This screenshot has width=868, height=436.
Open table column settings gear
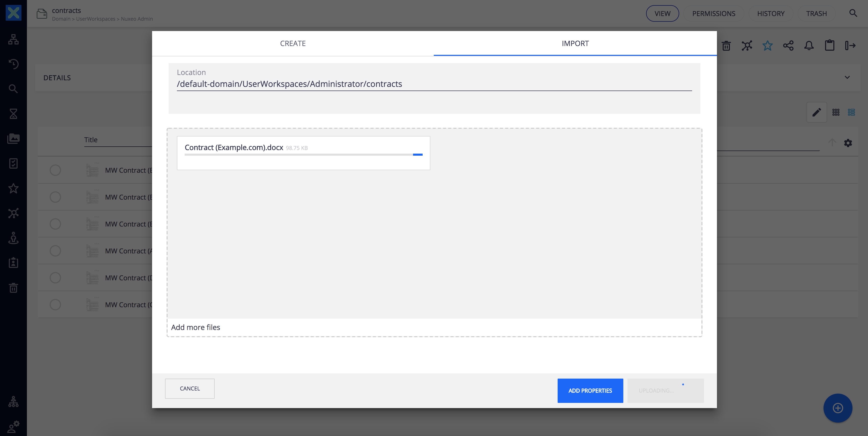[x=848, y=143]
